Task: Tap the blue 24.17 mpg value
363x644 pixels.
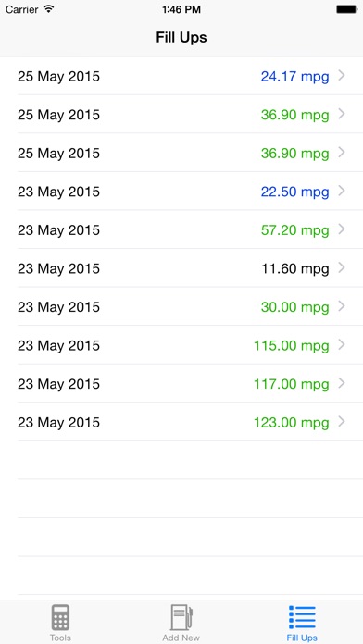Action: coord(294,77)
